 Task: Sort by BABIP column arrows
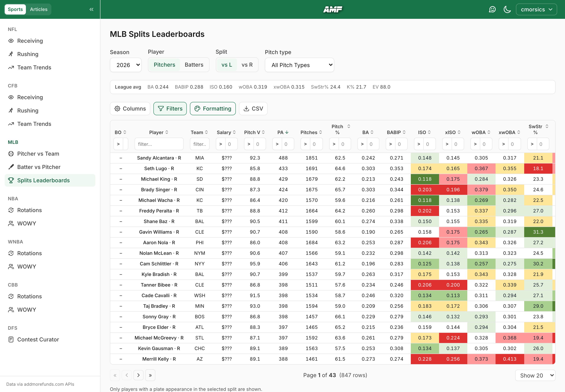point(404,132)
